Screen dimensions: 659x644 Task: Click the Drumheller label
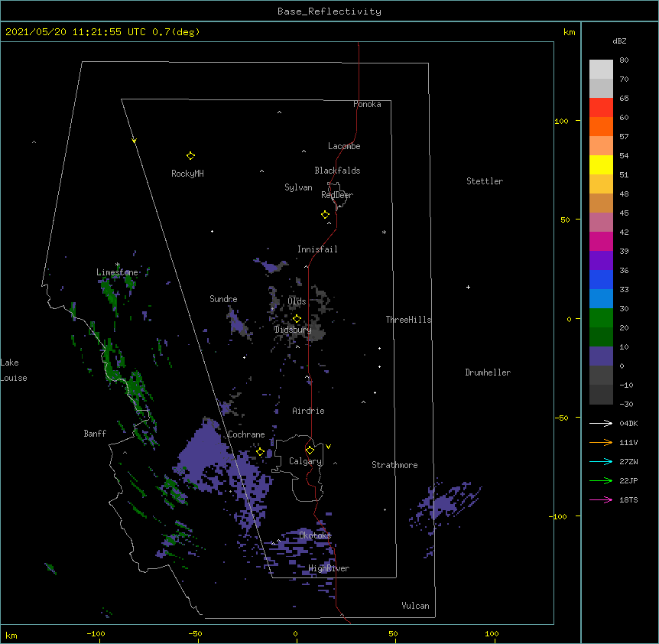(488, 372)
